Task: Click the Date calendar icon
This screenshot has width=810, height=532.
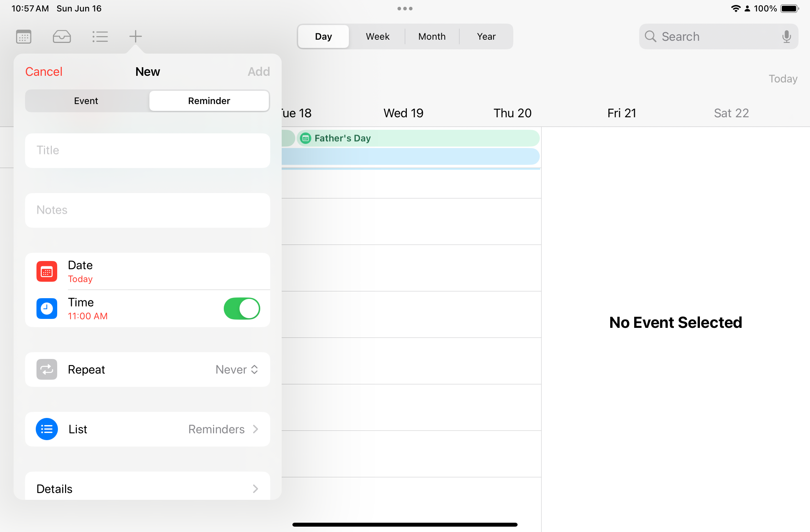Action: click(47, 271)
